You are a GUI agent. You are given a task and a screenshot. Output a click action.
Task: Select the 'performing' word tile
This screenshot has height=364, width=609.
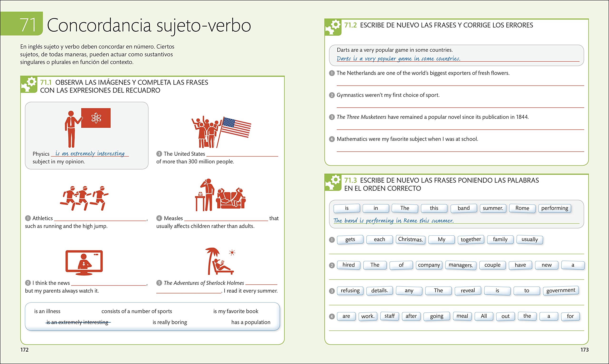[x=555, y=208]
